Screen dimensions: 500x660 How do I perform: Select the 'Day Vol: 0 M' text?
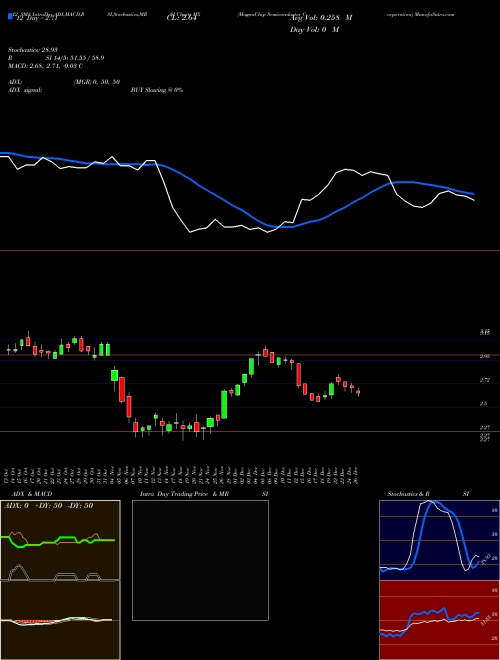point(314,30)
